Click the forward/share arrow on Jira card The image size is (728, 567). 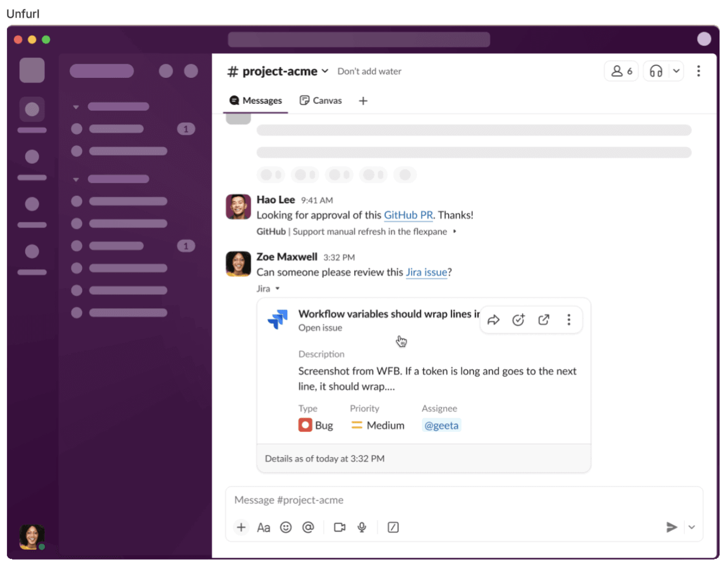[x=493, y=320]
